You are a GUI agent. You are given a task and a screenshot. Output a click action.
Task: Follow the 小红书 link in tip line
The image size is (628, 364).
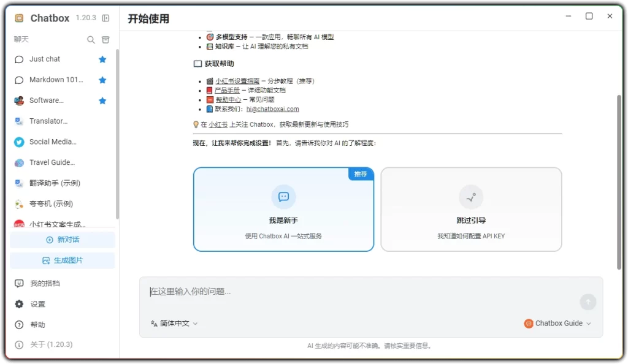[x=218, y=124]
